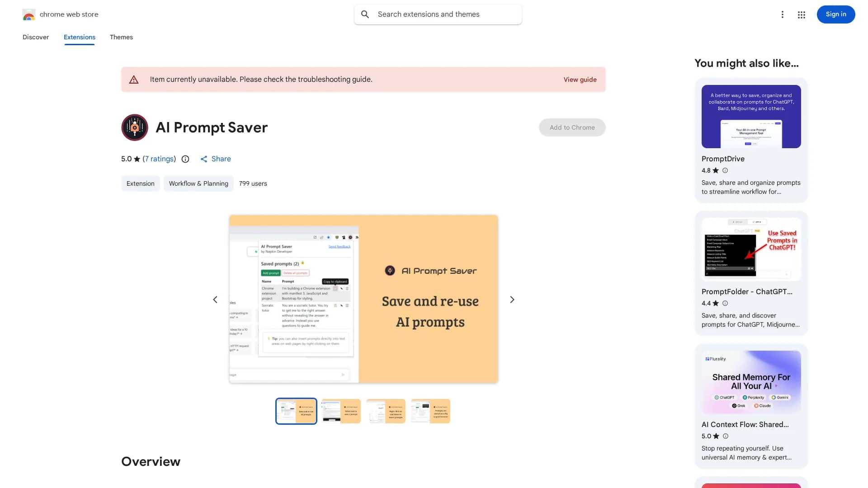Screen dimensions: 868x488
Task: Switch to the Themes tab
Action: tap(121, 37)
